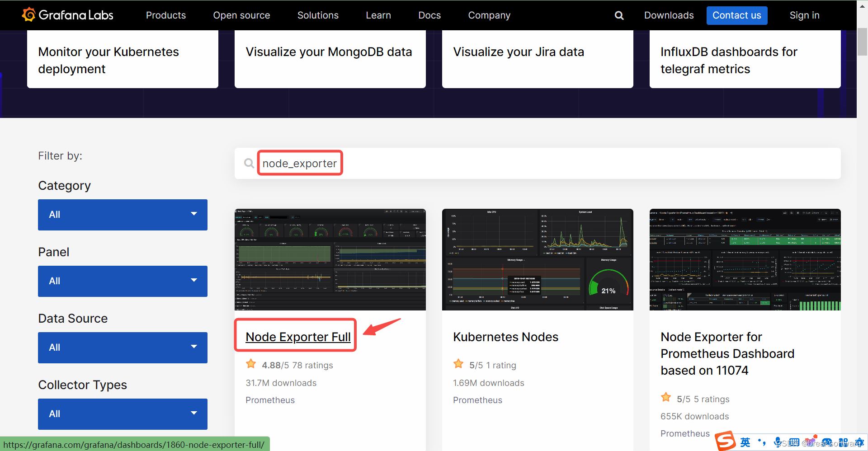868x451 pixels.
Task: Open site search via magnifier icon in navbar
Action: click(619, 15)
